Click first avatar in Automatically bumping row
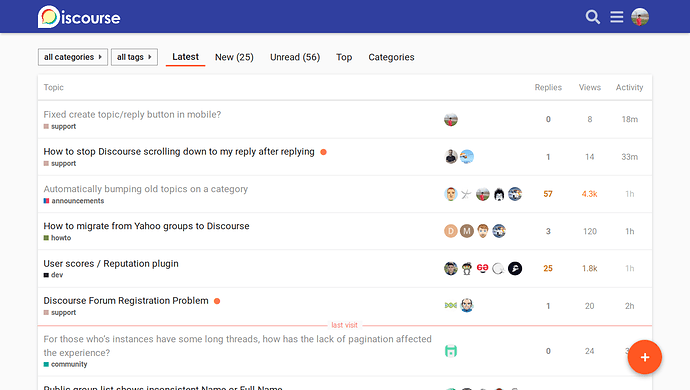 click(x=451, y=194)
